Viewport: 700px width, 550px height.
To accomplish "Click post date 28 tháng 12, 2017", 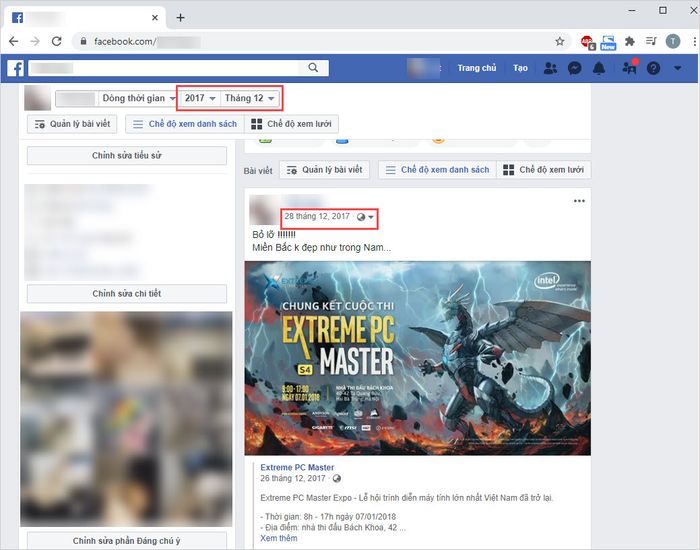I will pyautogui.click(x=317, y=217).
